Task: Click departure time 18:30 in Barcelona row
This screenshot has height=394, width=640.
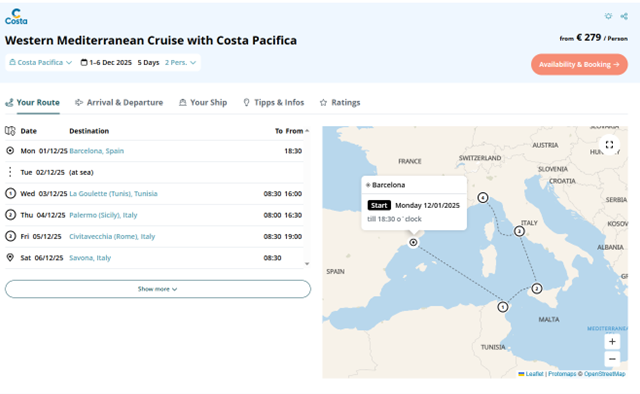Action: (293, 151)
